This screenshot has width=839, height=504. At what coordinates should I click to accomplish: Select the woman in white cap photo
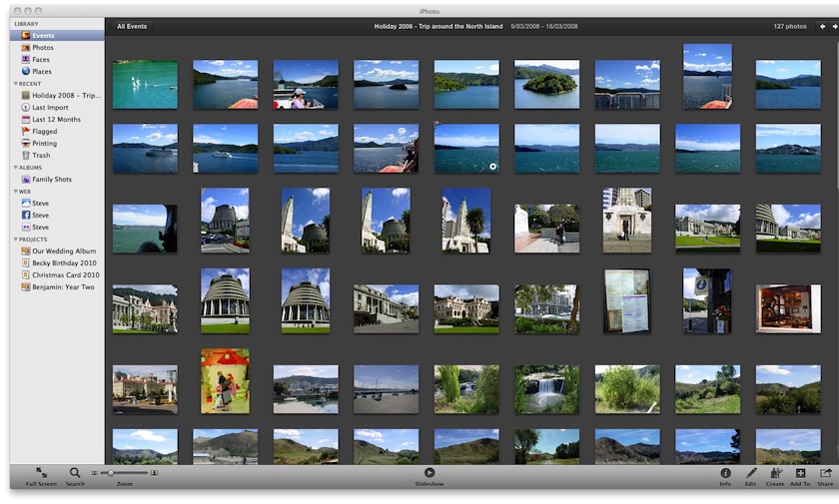coord(306,85)
